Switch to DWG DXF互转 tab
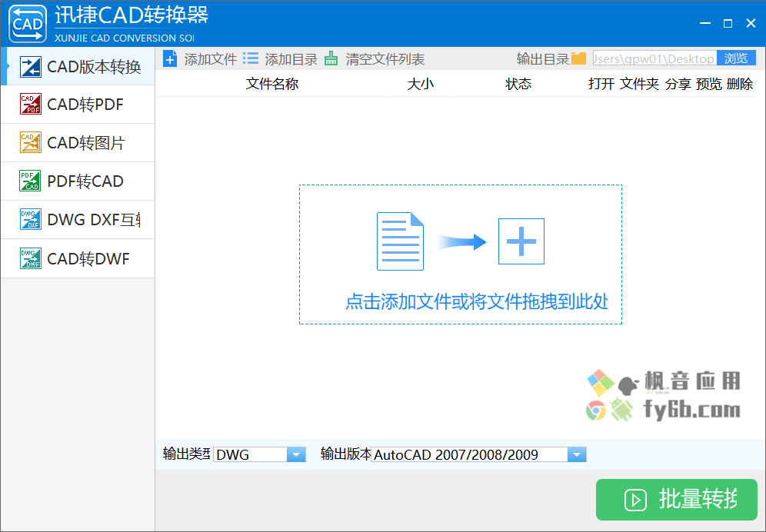This screenshot has height=532, width=766. click(78, 220)
